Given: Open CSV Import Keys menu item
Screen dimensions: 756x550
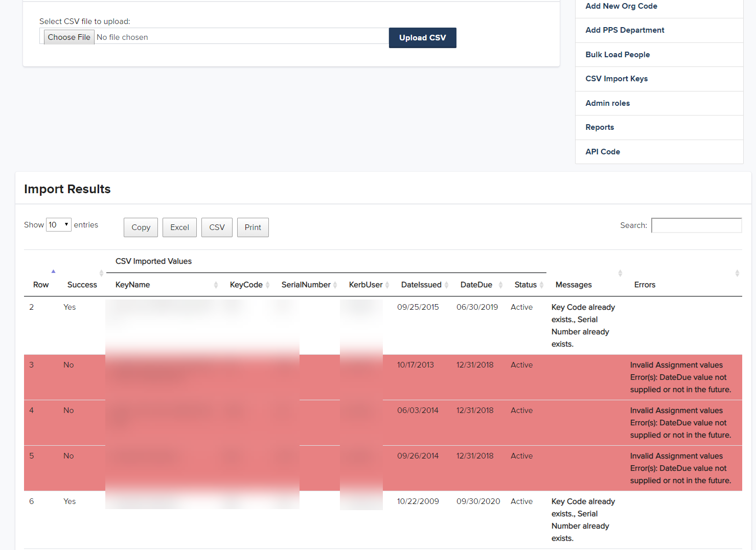Looking at the screenshot, I should (x=616, y=79).
